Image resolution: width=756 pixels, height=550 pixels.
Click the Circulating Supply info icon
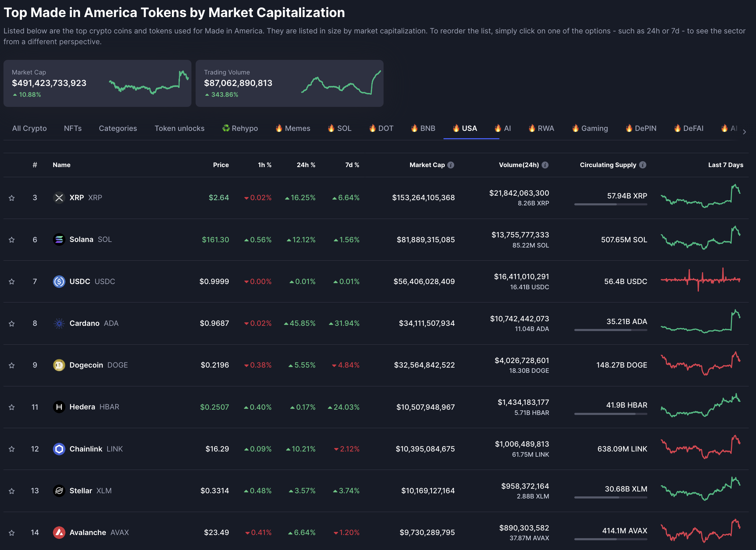643,165
